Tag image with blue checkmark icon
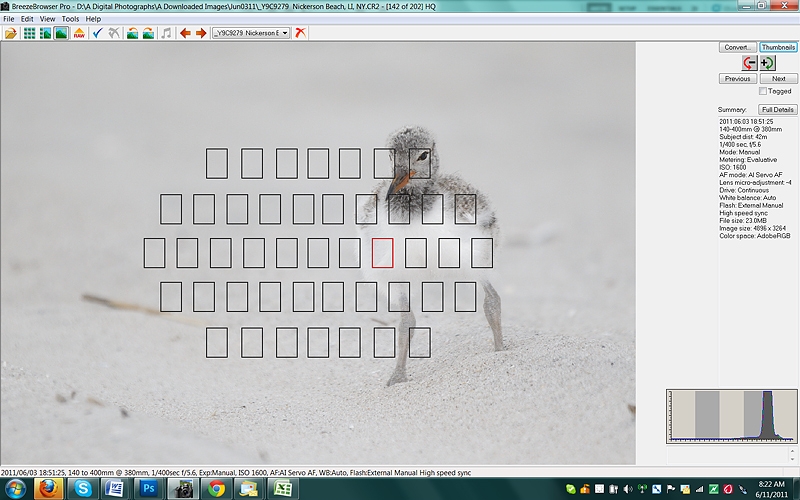This screenshot has width=800, height=500. 97,33
